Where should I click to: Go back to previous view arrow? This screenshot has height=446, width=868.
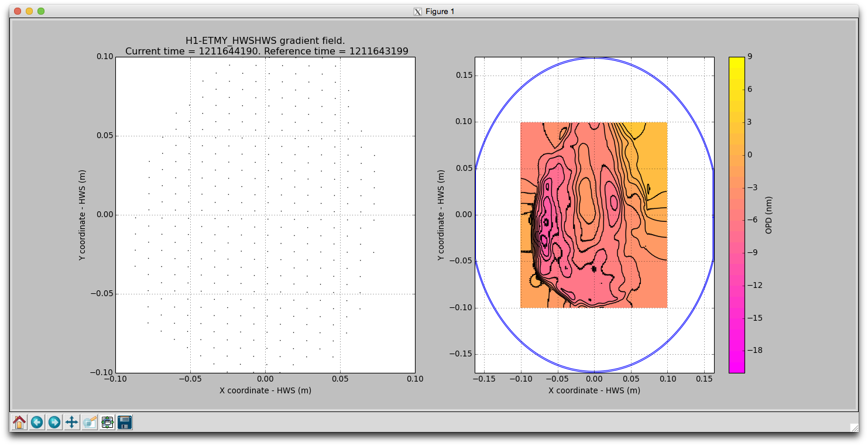(x=37, y=422)
